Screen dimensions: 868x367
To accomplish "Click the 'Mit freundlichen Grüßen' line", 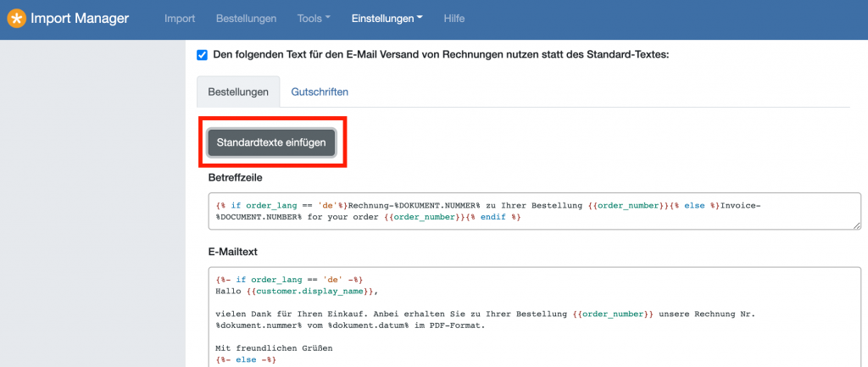I will [x=275, y=348].
